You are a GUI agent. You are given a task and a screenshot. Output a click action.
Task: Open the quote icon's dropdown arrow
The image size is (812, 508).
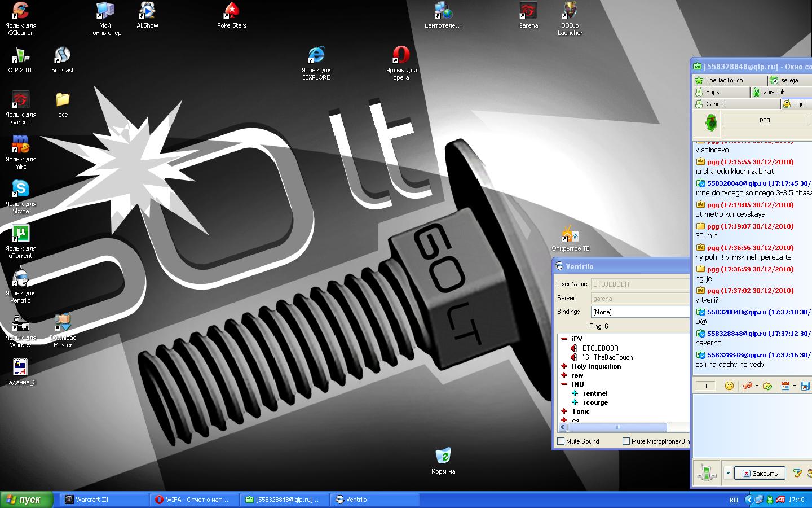[757, 386]
